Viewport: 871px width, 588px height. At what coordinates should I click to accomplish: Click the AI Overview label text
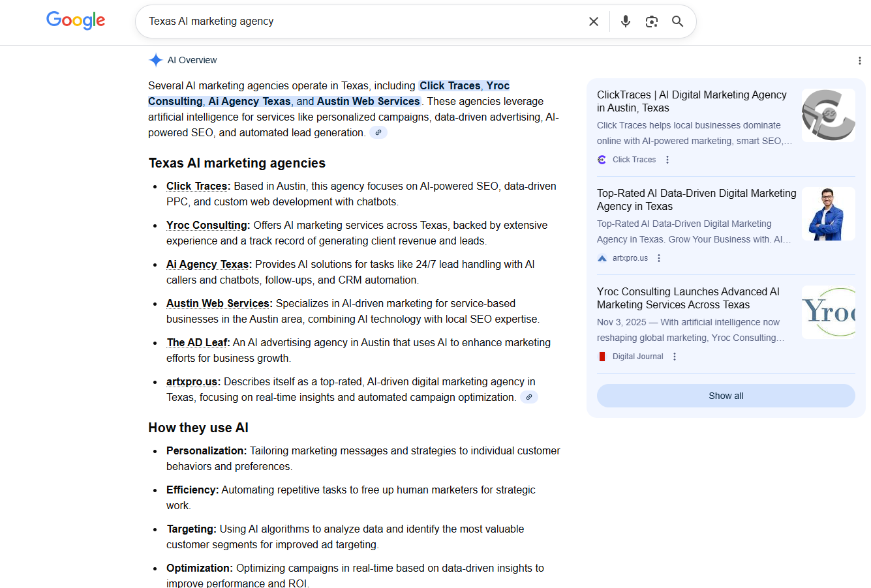click(192, 60)
